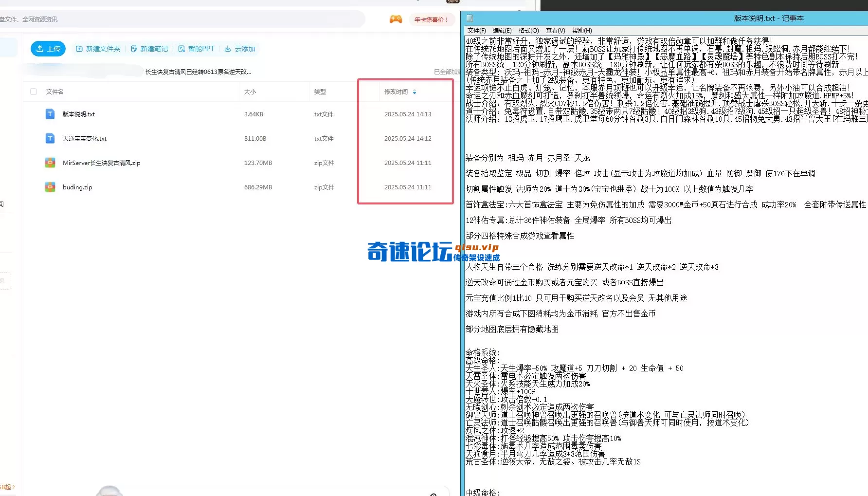
Task: Open the 查看(V) menu in Notepad
Action: click(555, 30)
